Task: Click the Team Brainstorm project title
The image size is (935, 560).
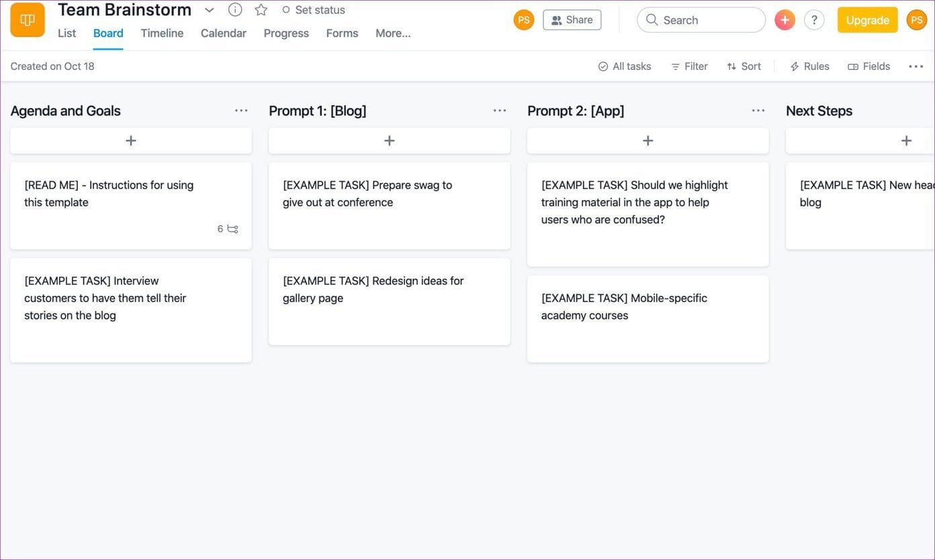Action: 124,10
